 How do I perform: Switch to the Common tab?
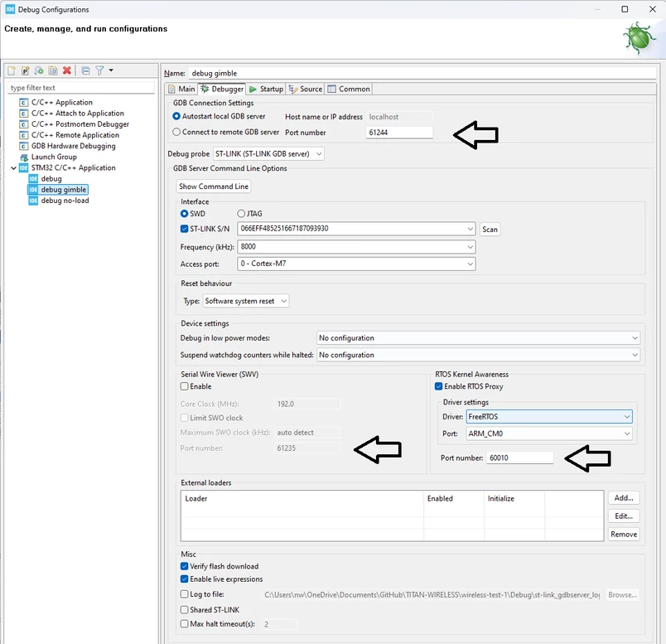pos(349,89)
